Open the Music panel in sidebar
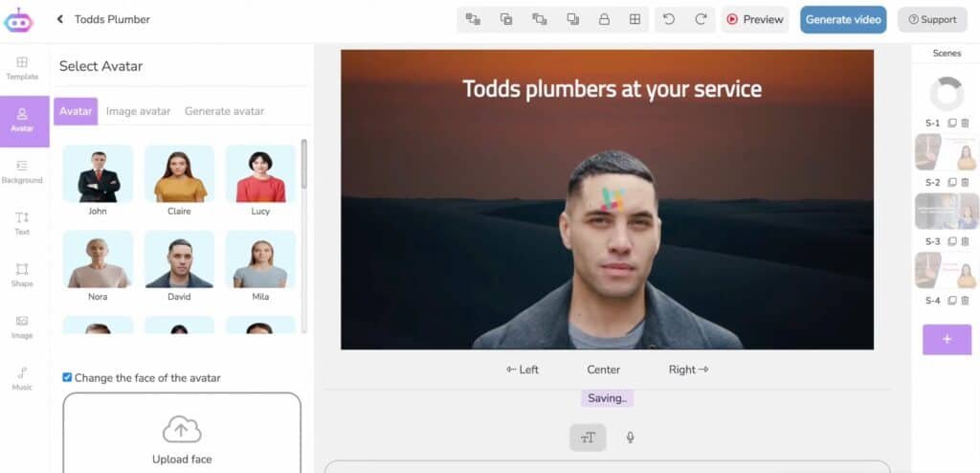Screen dimensions: 980x473 (x=22, y=378)
